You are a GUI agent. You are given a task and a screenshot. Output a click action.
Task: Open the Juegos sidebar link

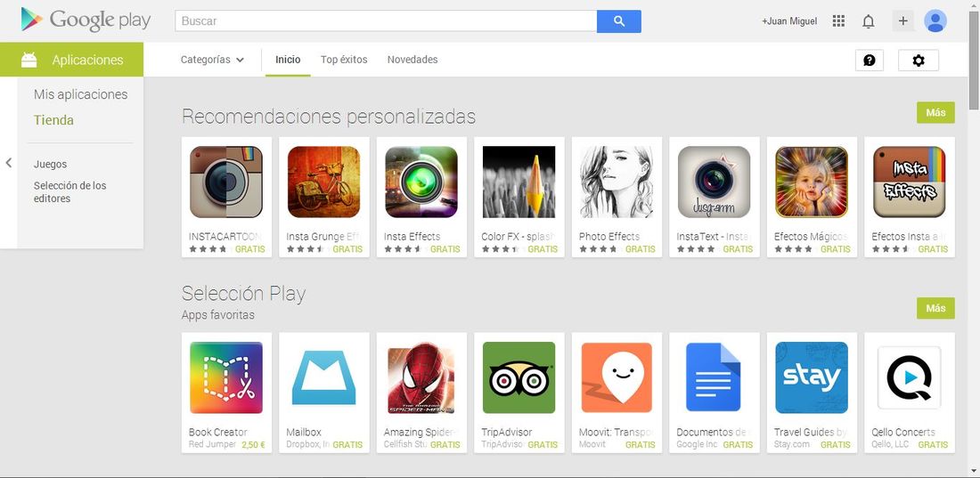50,165
